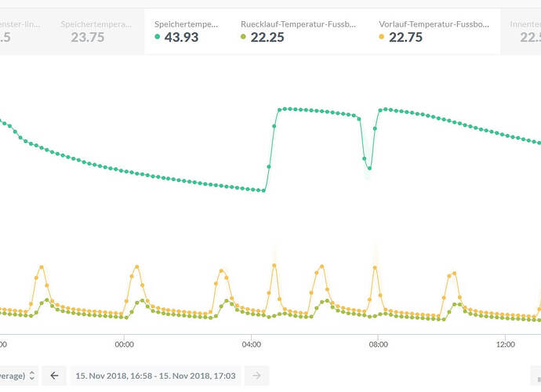Screen dimensions: 541x392
Task: Click the yellow peak just after 04:00
Action: [274, 266]
